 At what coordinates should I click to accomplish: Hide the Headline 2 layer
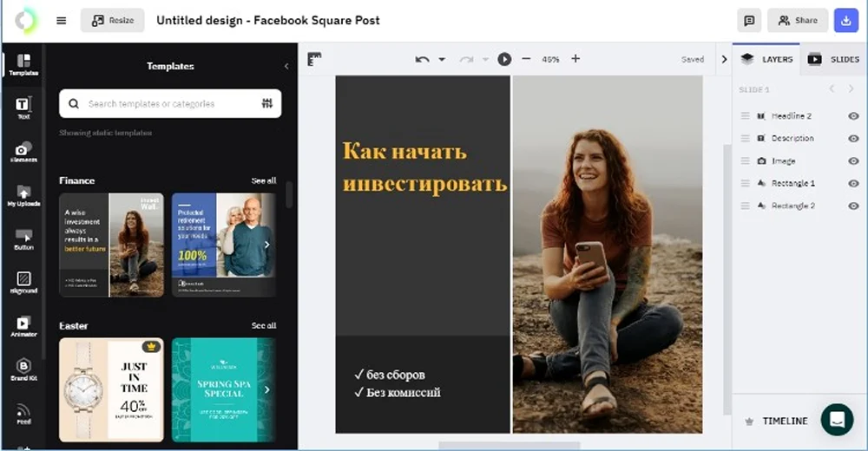point(853,115)
